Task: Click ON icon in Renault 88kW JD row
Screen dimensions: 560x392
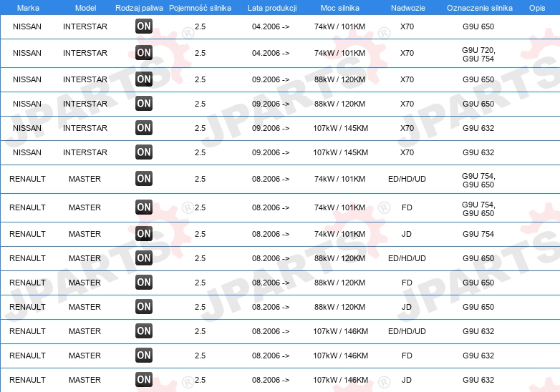Action: (144, 306)
